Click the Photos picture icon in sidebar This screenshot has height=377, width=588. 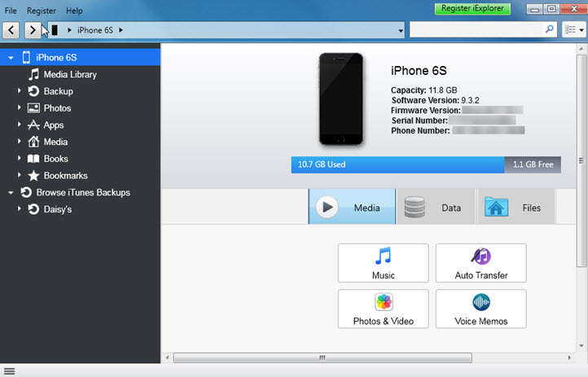coord(33,108)
